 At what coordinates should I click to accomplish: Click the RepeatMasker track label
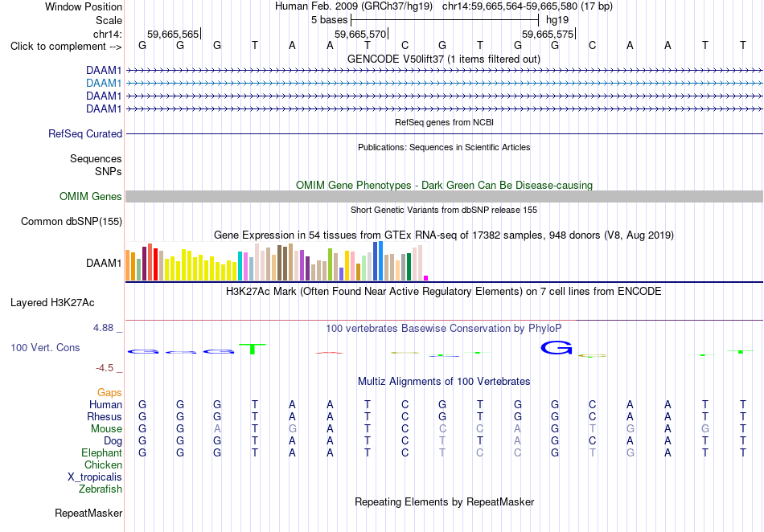(x=88, y=513)
